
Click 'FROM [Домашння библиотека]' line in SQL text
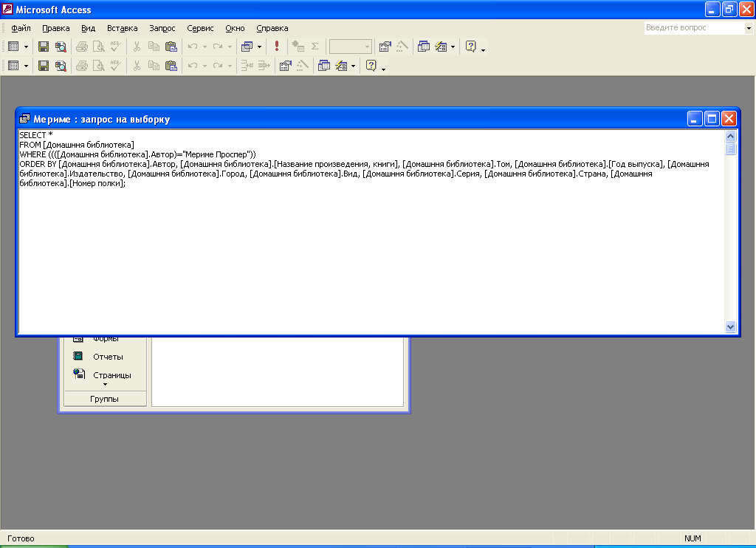click(x=77, y=145)
